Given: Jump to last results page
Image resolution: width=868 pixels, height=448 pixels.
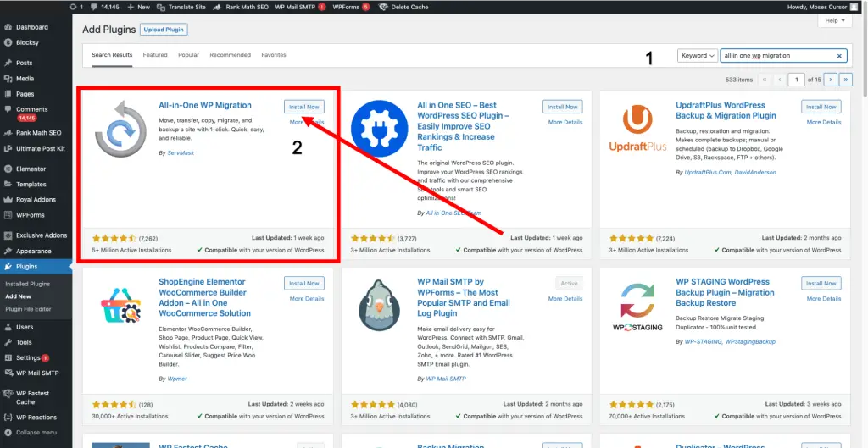Looking at the screenshot, I should pos(846,80).
